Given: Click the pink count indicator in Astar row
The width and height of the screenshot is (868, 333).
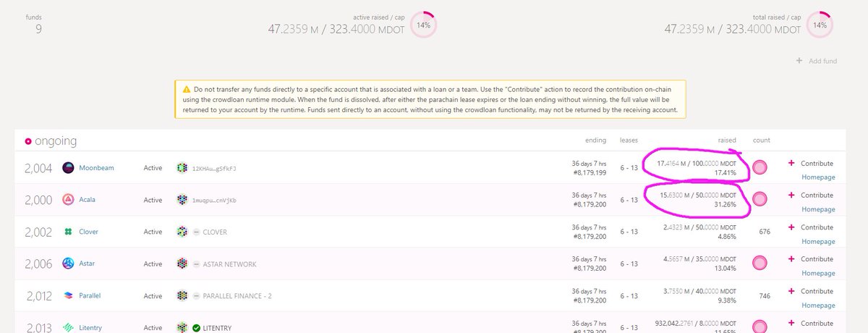Looking at the screenshot, I should click(760, 264).
